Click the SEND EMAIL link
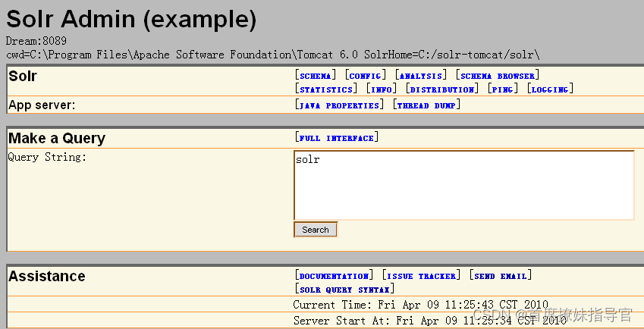Image resolution: width=644 pixels, height=329 pixels. pos(500,276)
